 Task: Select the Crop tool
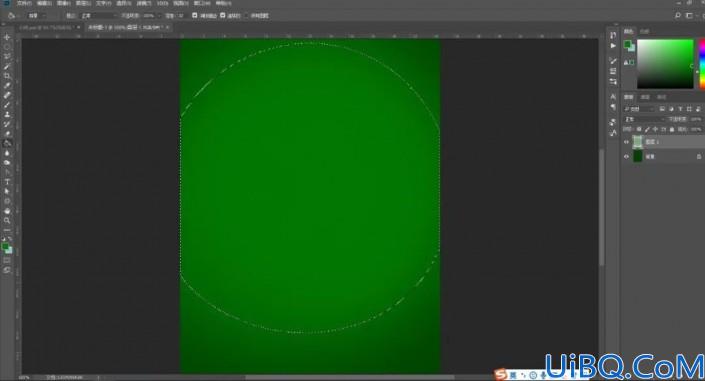[x=7, y=76]
